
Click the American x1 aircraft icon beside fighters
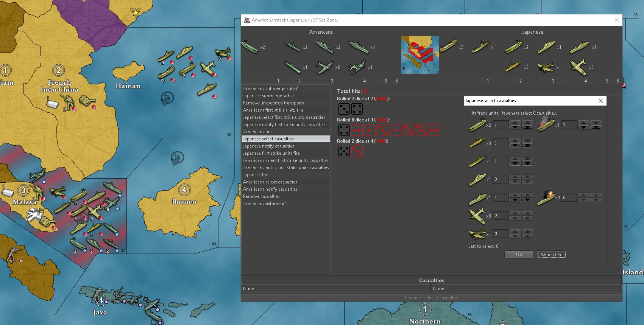click(x=357, y=67)
